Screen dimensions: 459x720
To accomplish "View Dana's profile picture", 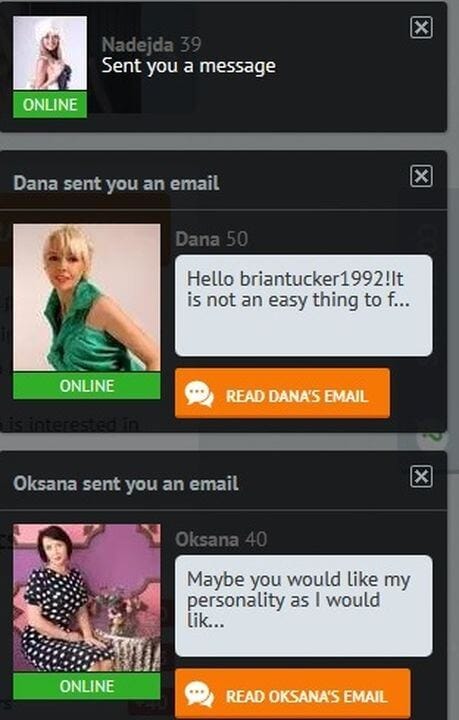I will click(87, 297).
